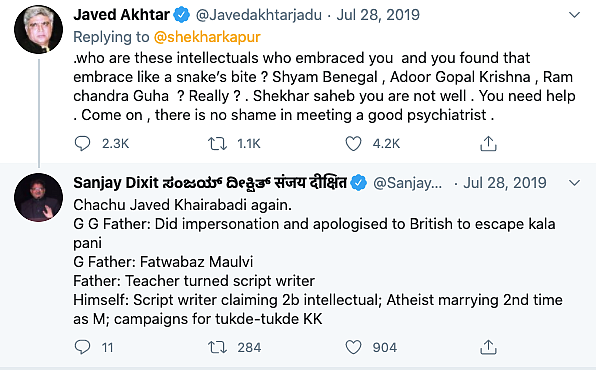Viewport: 596px width, 370px height.
Task: Click Javed Akhtar's verified badge
Action: [x=182, y=15]
